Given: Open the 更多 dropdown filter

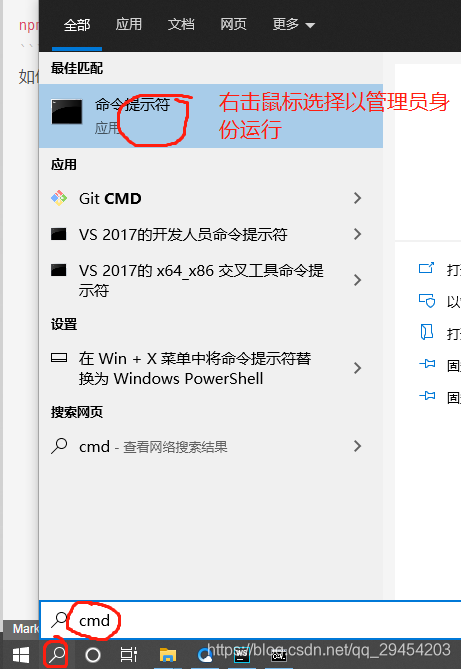Looking at the screenshot, I should click(x=294, y=25).
